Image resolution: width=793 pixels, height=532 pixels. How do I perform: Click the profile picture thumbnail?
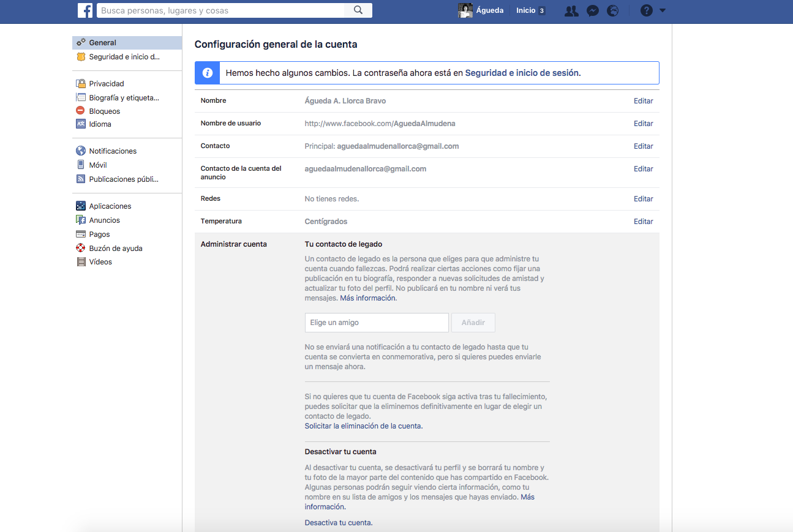tap(465, 10)
